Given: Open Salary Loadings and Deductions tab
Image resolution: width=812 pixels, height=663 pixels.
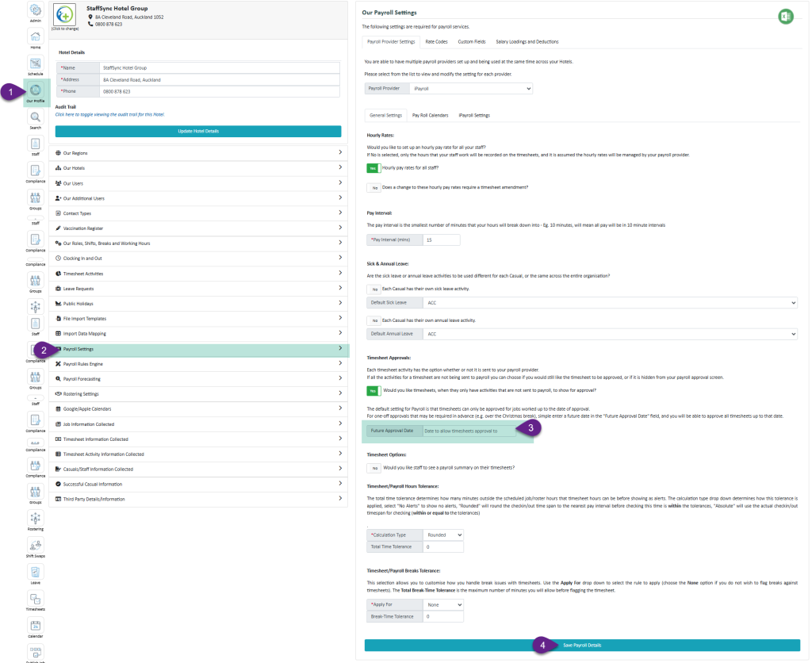Looking at the screenshot, I should [527, 42].
